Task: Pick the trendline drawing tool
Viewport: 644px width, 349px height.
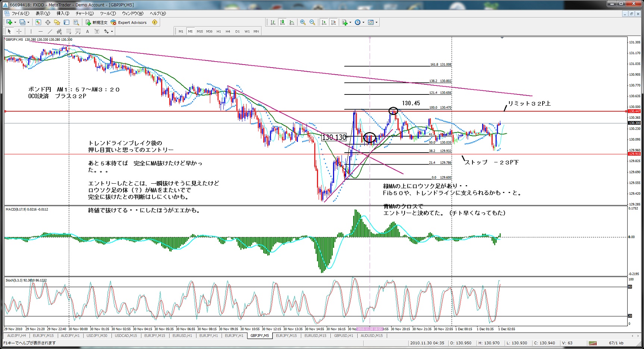Action: [x=50, y=31]
